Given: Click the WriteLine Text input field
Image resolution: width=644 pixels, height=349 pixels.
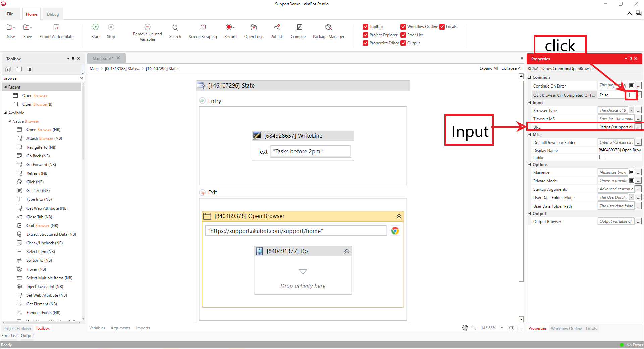Looking at the screenshot, I should pos(310,151).
